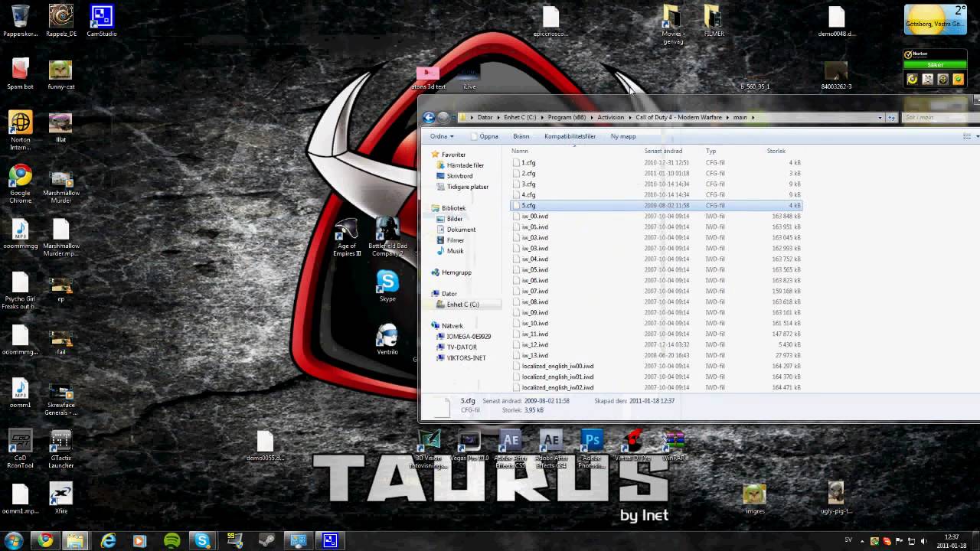Open Chrome from the taskbar
This screenshot has height=551, width=980.
click(x=45, y=540)
